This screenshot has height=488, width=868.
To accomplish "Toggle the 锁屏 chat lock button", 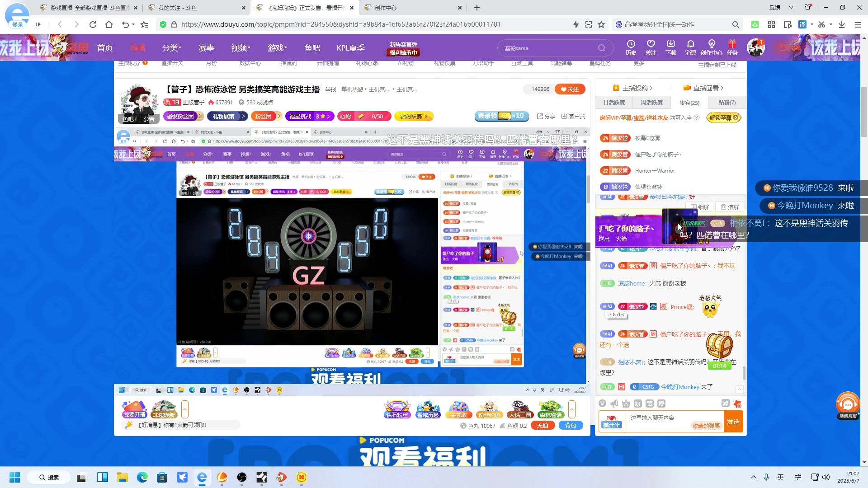I will point(700,207).
